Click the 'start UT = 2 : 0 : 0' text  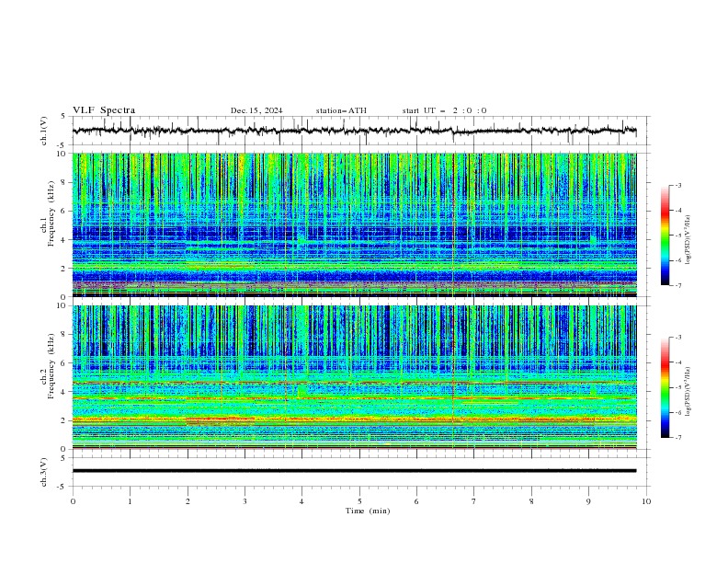(x=444, y=110)
